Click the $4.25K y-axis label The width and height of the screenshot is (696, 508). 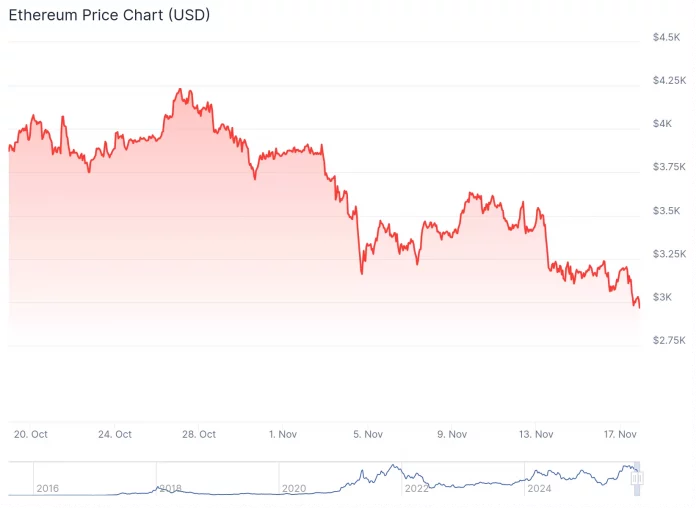point(669,80)
